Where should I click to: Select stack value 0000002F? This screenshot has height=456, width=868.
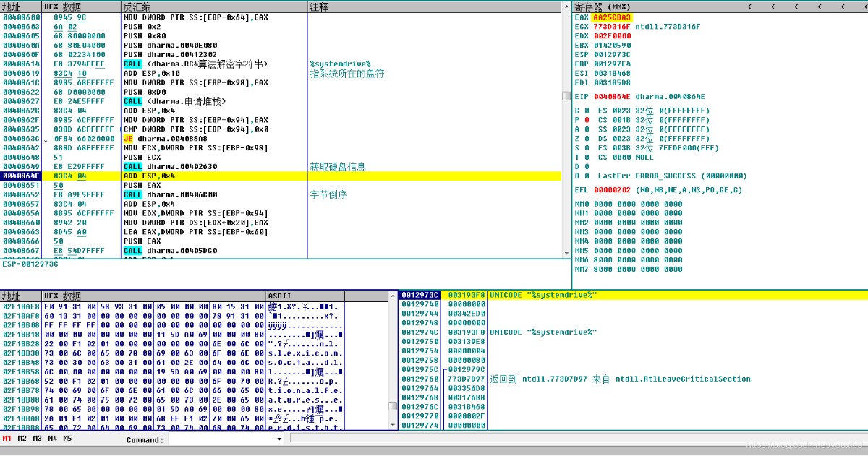(x=467, y=417)
